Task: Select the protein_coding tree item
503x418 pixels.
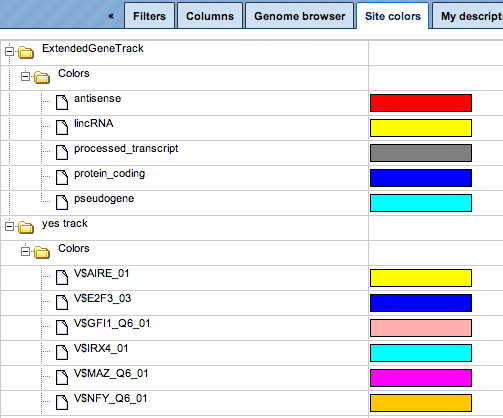Action: [x=109, y=174]
